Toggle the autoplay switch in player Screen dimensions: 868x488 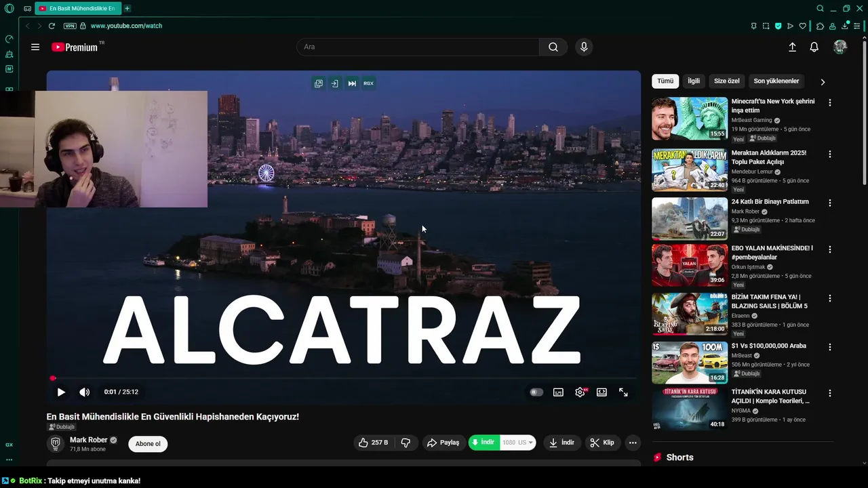[536, 392]
